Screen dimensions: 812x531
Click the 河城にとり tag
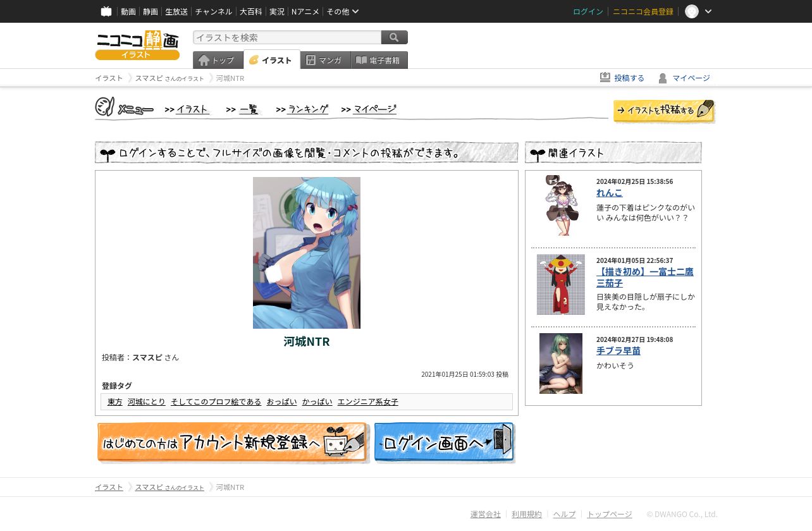coord(147,401)
